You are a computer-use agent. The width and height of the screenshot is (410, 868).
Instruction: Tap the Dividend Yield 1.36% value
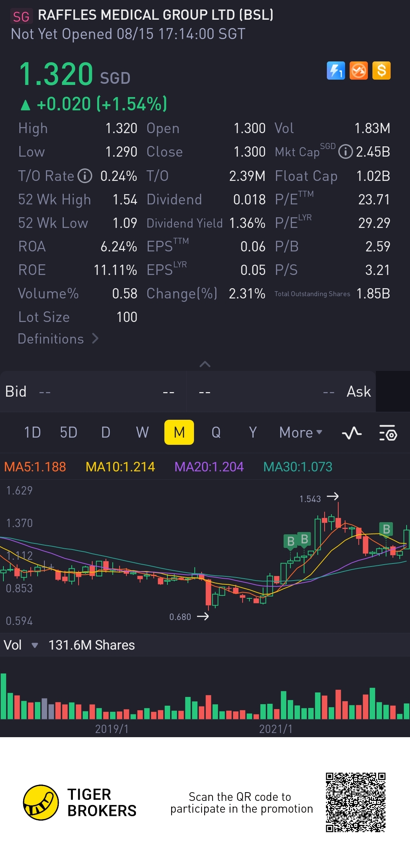coord(247,223)
